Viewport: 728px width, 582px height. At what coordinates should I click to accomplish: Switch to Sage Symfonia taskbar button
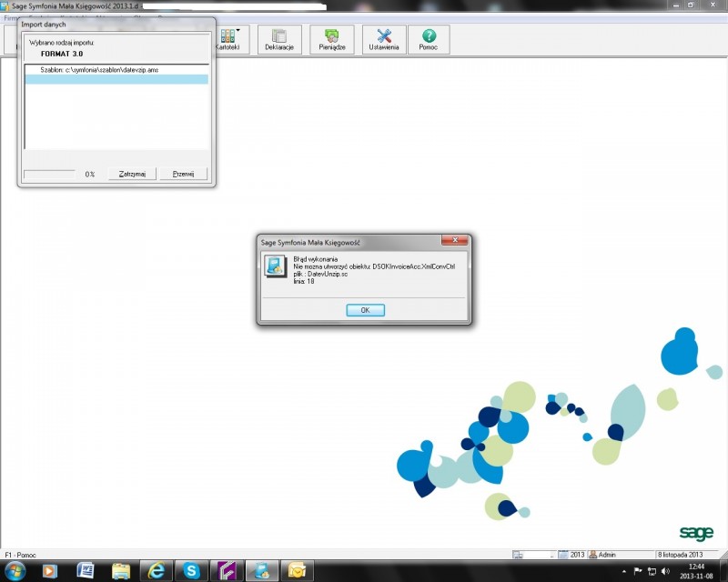point(262,571)
